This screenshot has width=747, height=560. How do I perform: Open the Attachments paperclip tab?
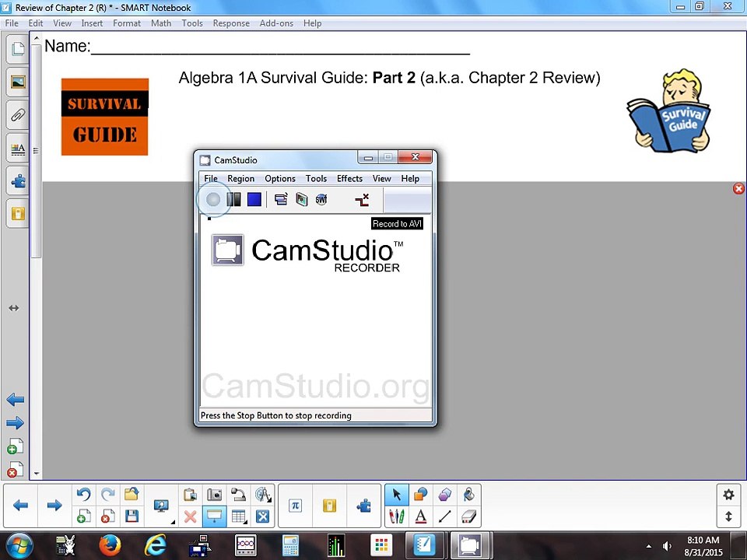click(18, 115)
